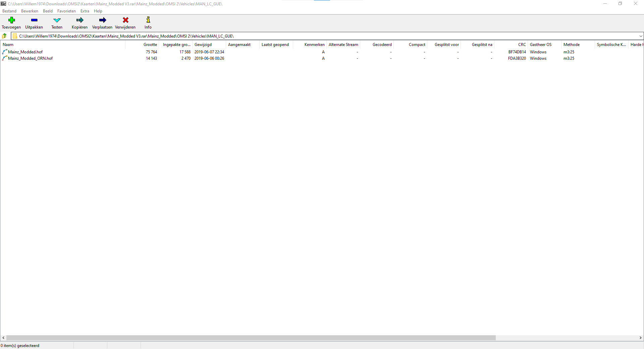Open the Bestand menu

point(9,11)
